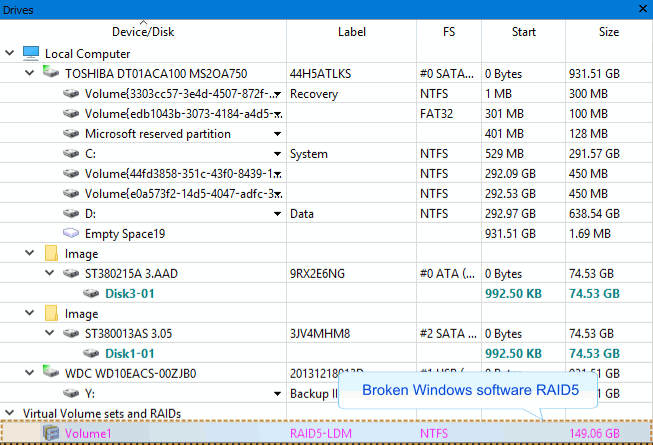Select Microsoft reserved partition entry
653x445 pixels.
tap(158, 134)
